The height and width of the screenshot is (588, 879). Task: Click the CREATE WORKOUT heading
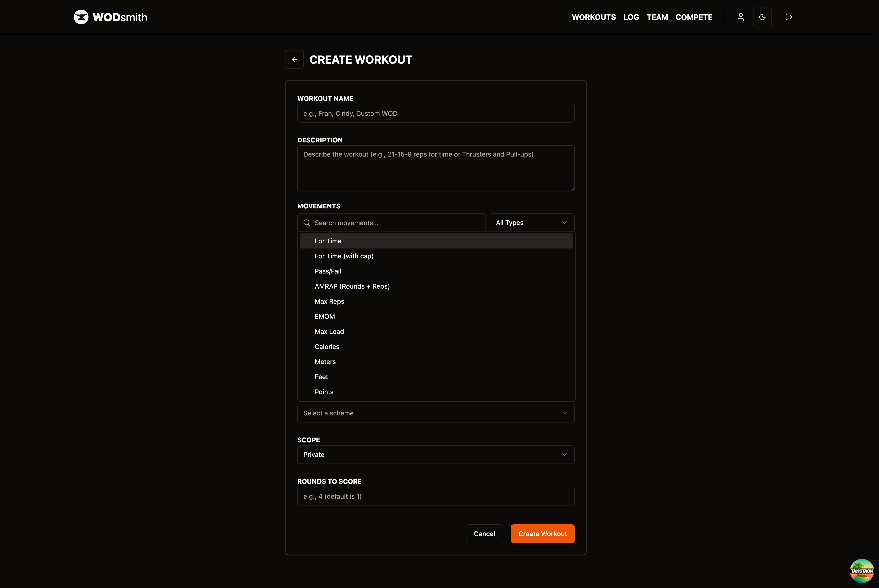(360, 60)
